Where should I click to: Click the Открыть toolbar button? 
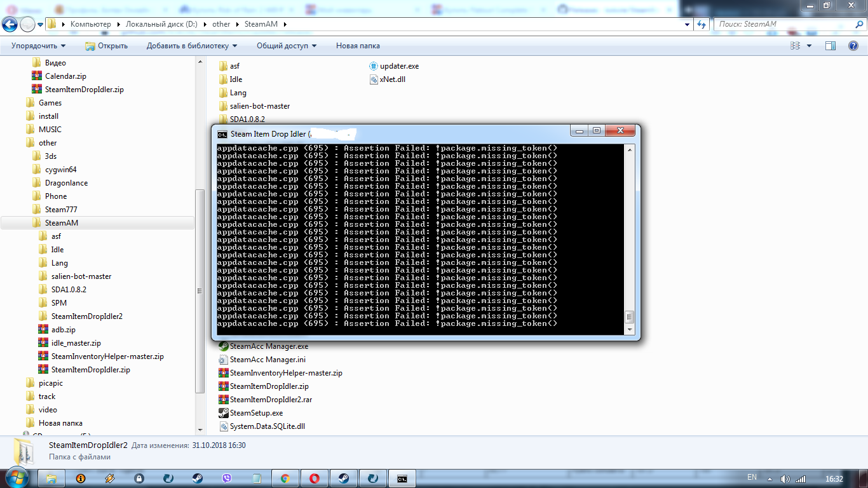106,46
